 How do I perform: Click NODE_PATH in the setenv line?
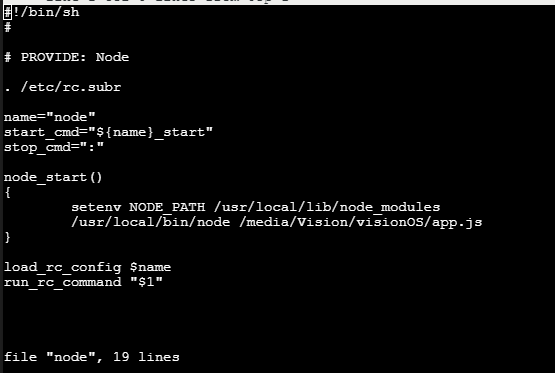pos(167,207)
